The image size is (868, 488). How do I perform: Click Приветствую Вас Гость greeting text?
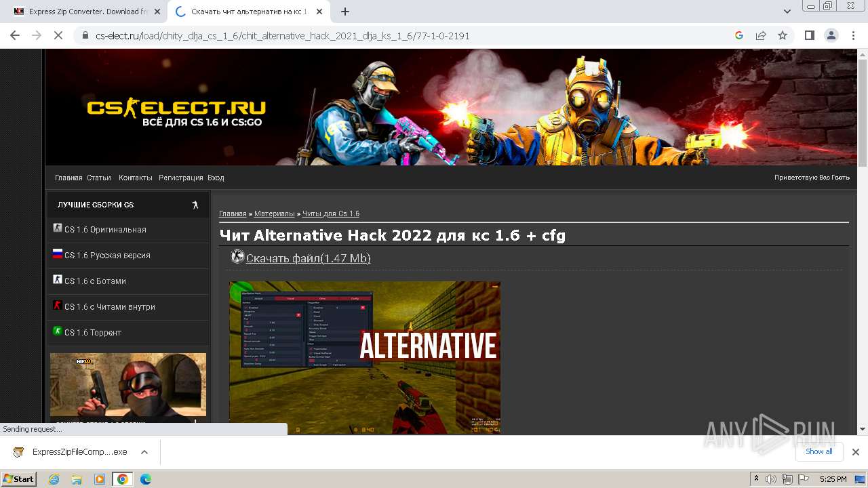pyautogui.click(x=812, y=178)
